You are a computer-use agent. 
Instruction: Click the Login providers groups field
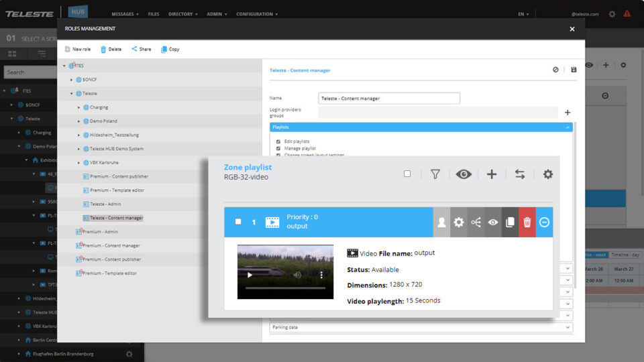(x=438, y=113)
